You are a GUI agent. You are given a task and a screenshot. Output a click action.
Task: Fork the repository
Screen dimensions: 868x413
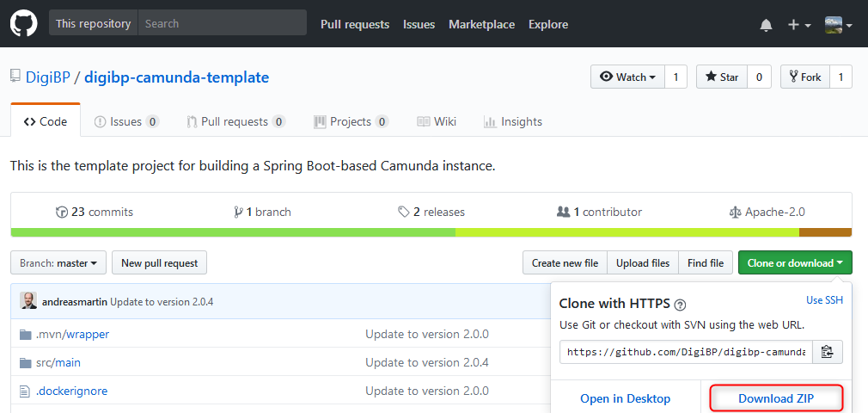(x=803, y=77)
